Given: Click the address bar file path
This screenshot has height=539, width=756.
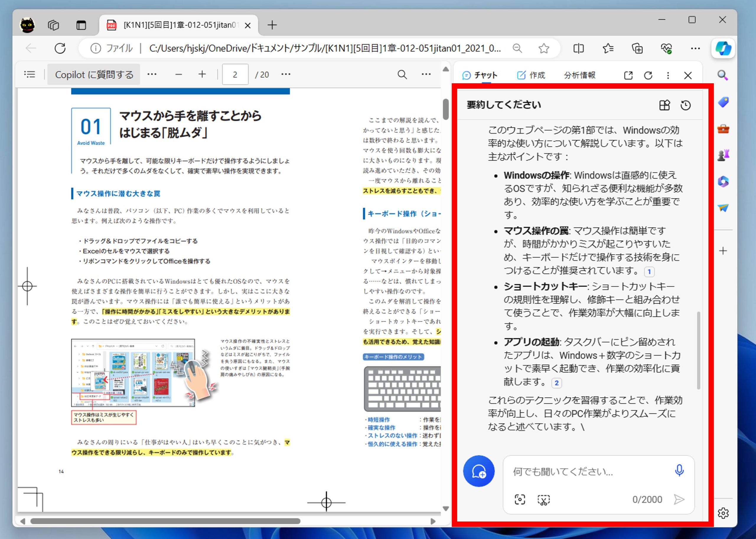Looking at the screenshot, I should point(325,49).
